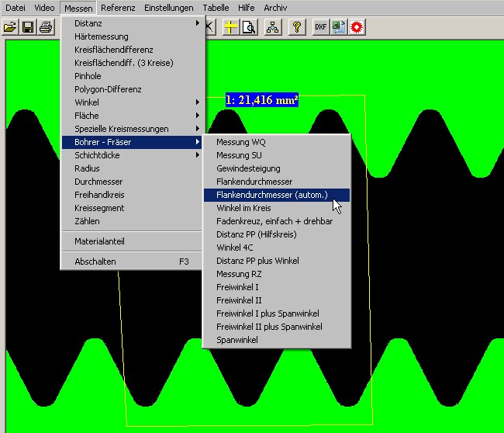Click Flankendurchmesser (autom.) highlighted item
Screen dimensions: 504x433
point(277,195)
